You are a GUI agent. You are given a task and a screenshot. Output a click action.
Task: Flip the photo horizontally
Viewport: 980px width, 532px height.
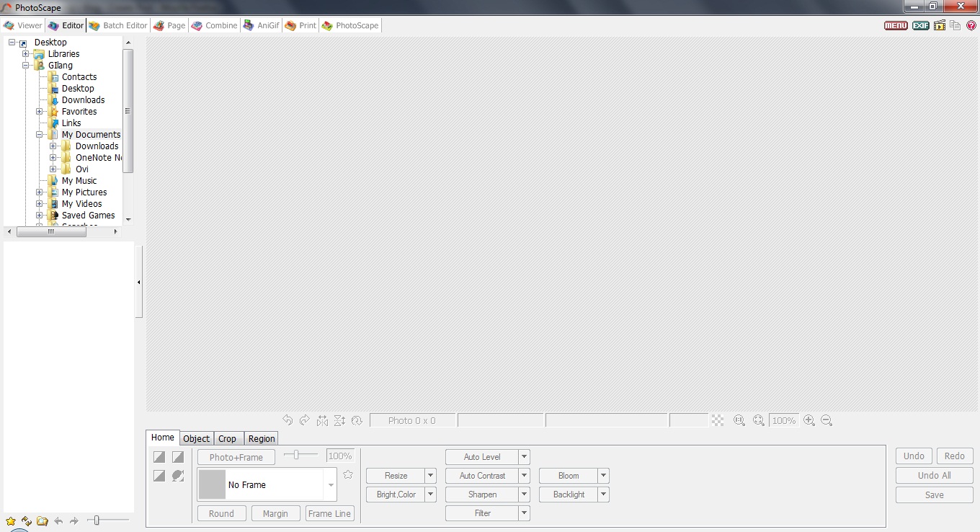point(322,420)
